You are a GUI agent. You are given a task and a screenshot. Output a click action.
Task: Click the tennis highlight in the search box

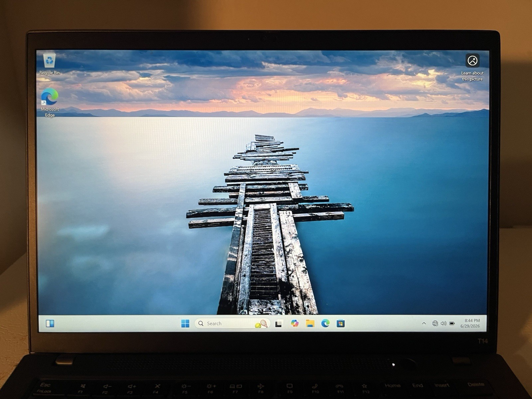(261, 324)
